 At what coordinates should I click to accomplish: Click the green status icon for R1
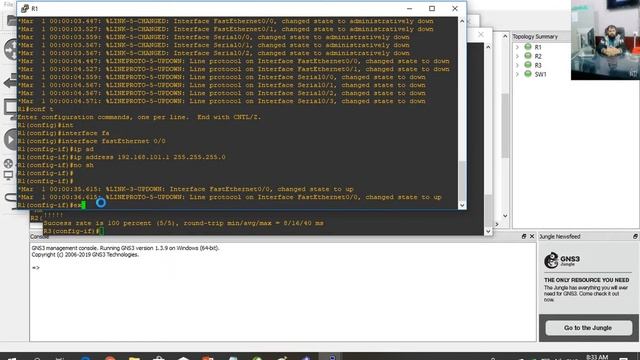(528, 47)
